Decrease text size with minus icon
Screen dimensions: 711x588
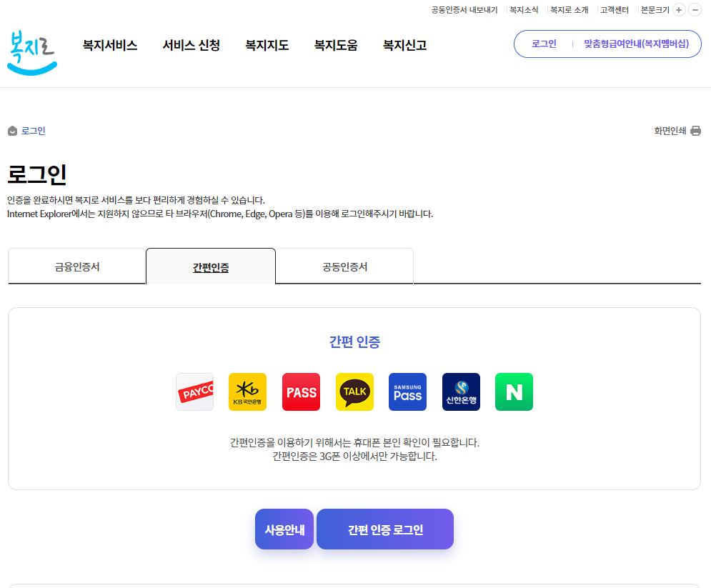pos(695,10)
